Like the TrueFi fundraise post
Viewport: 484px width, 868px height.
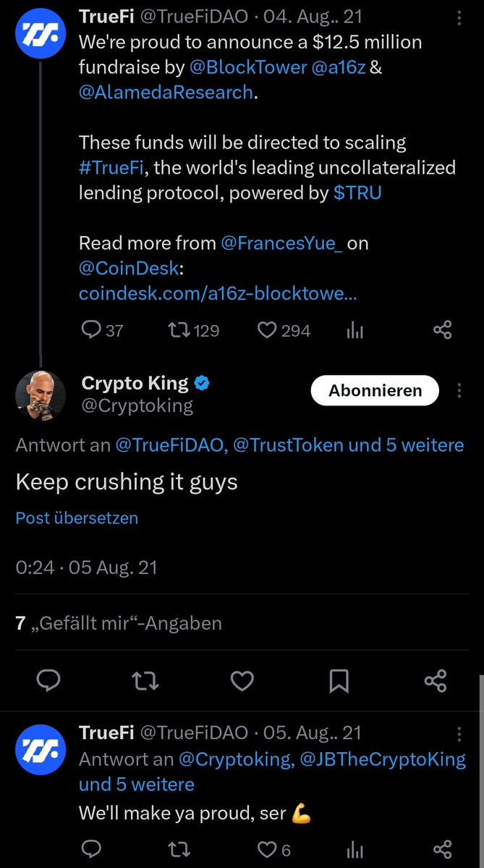coord(268,331)
